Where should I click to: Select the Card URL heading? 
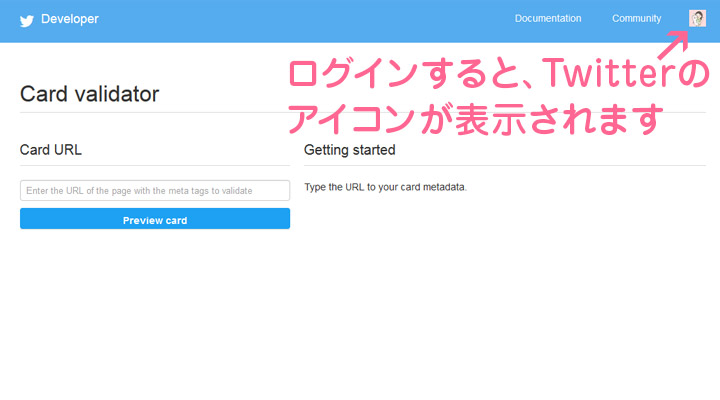click(51, 150)
